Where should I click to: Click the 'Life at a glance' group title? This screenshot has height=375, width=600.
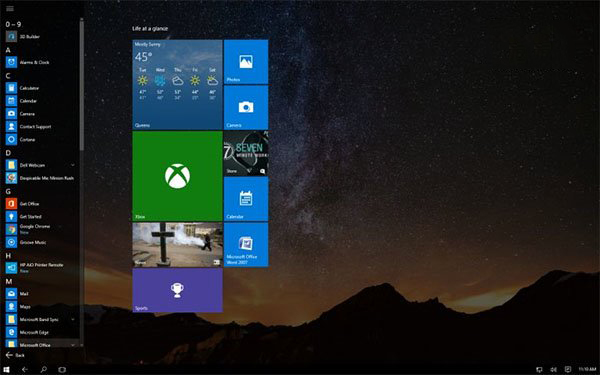point(150,28)
